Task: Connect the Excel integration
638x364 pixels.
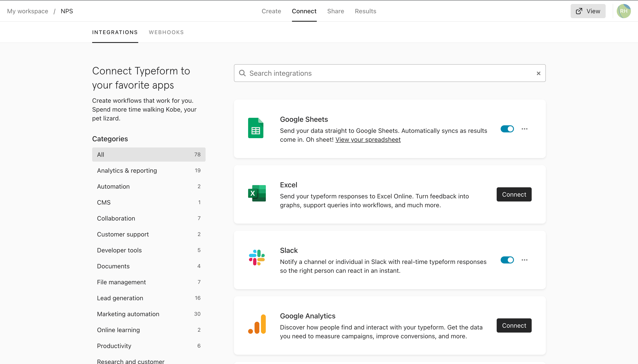Action: (x=514, y=194)
